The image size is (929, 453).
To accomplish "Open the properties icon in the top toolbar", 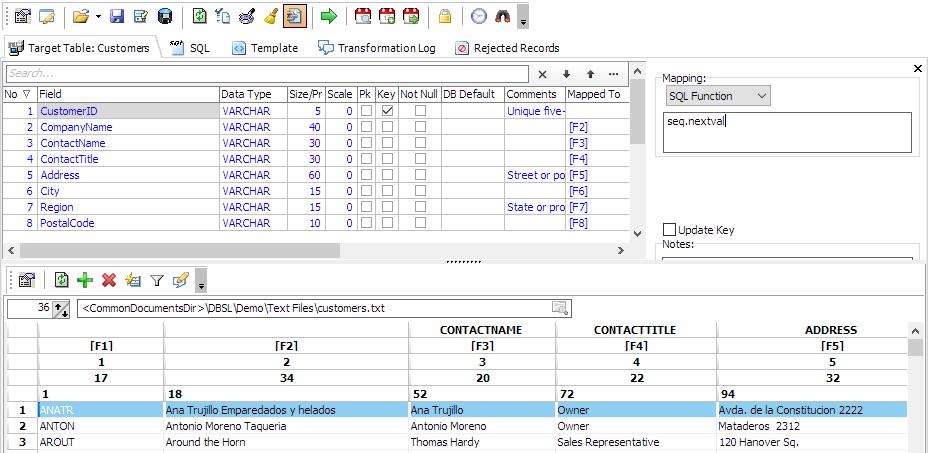I will pyautogui.click(x=23, y=17).
